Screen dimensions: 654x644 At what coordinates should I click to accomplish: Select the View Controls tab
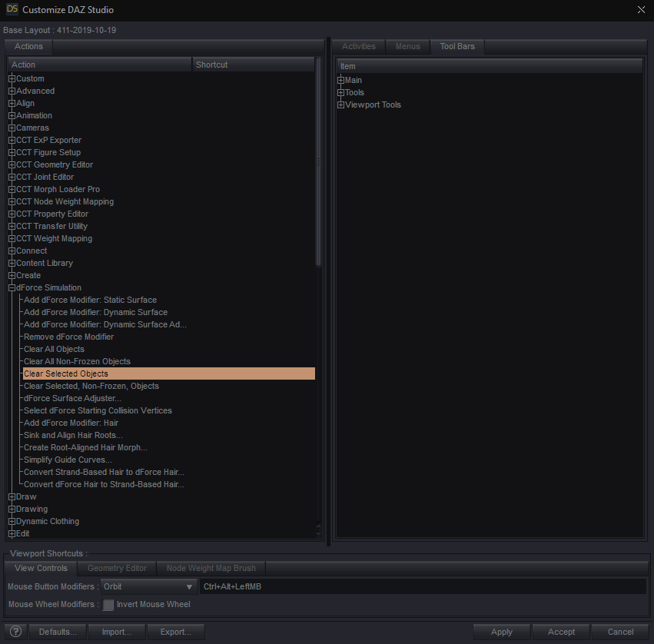41,568
